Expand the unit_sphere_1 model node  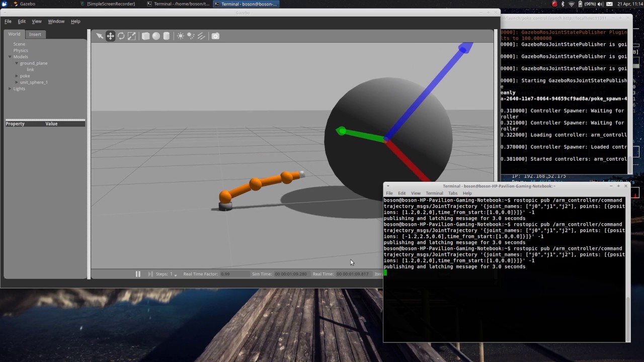[x=17, y=82]
